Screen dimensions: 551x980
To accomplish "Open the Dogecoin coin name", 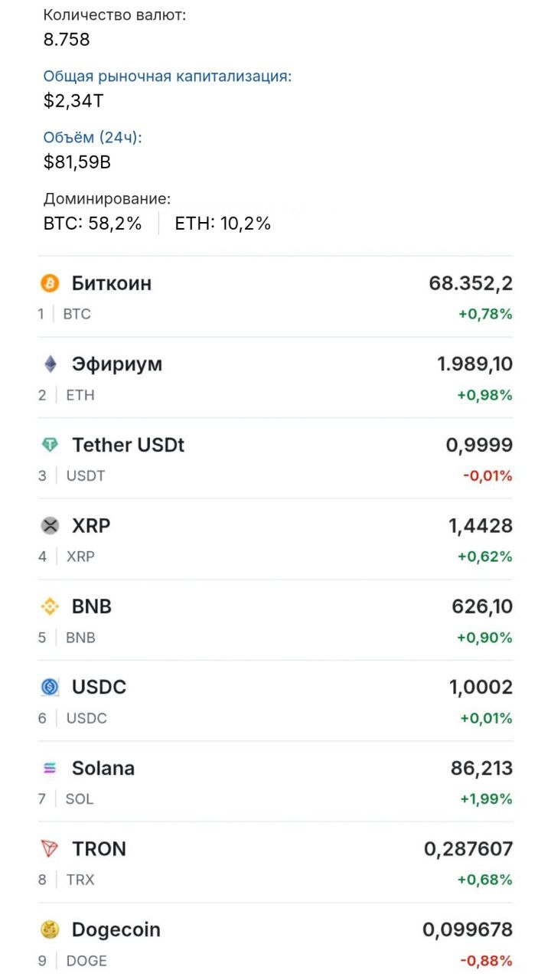I will point(116,929).
